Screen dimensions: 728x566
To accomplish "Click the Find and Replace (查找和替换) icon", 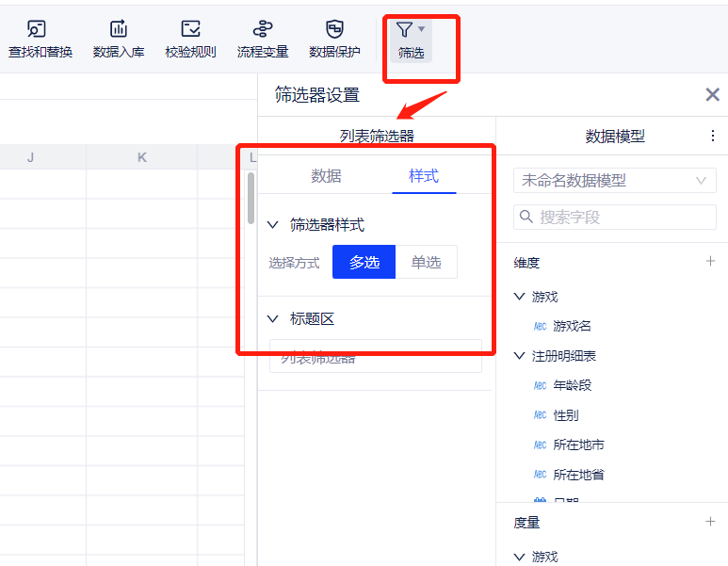I will 38,29.
